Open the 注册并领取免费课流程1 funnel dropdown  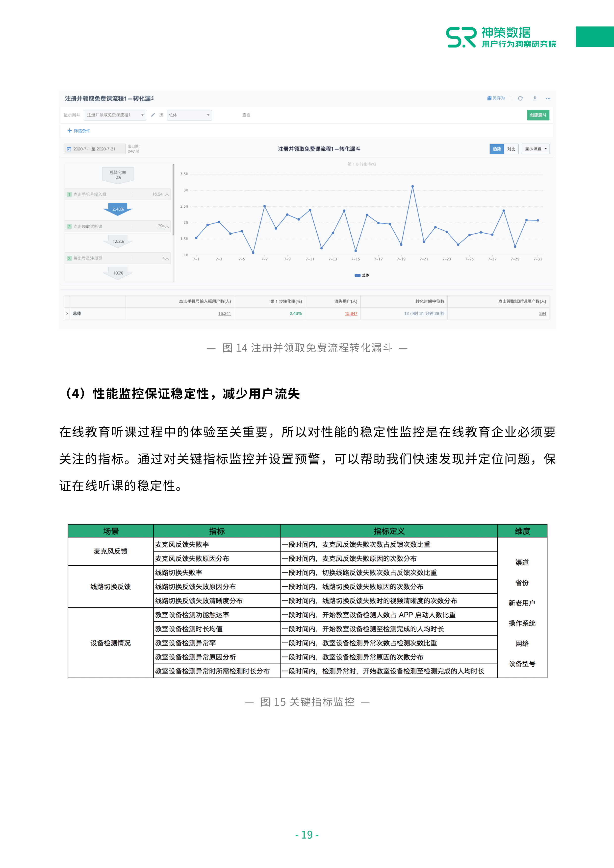[115, 115]
